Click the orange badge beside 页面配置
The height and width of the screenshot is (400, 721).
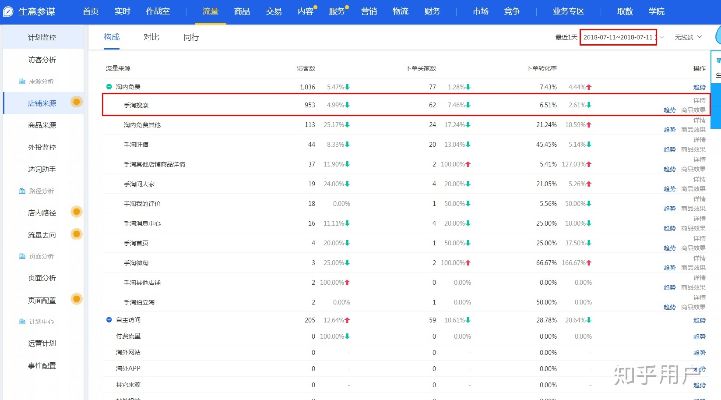[76, 299]
